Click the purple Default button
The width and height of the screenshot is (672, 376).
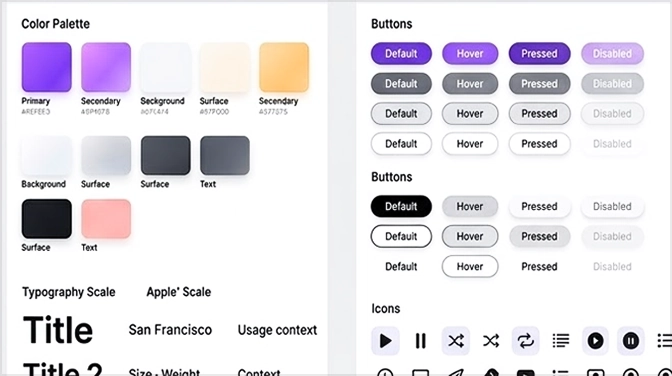[401, 54]
